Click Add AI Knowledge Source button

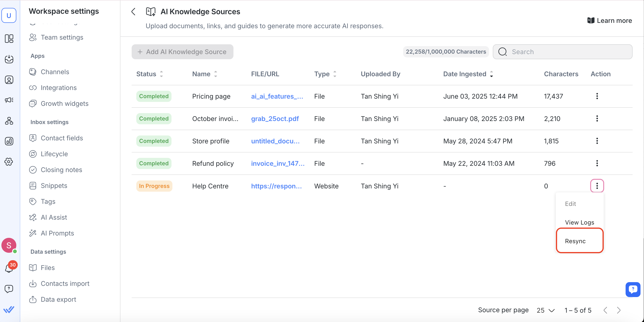182,52
